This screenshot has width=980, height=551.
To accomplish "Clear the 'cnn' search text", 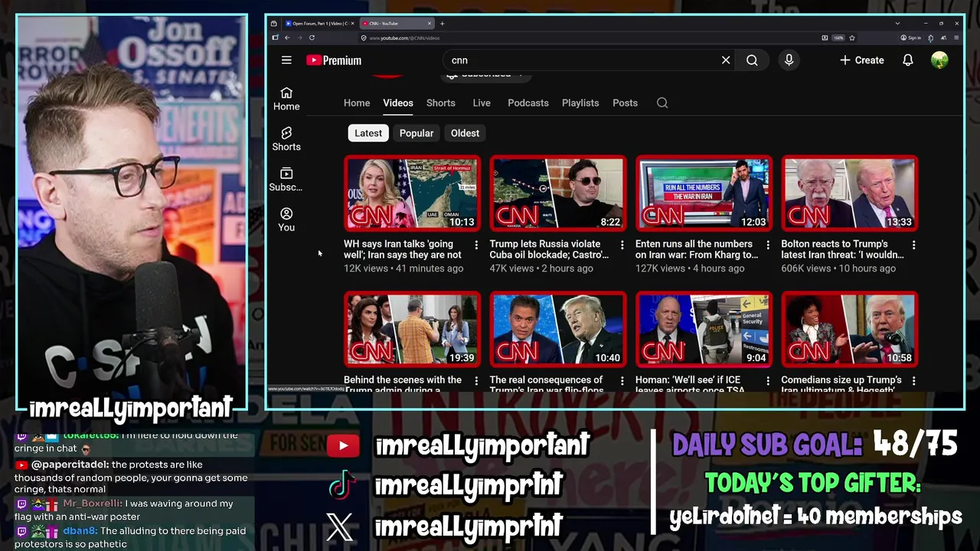I will [726, 60].
